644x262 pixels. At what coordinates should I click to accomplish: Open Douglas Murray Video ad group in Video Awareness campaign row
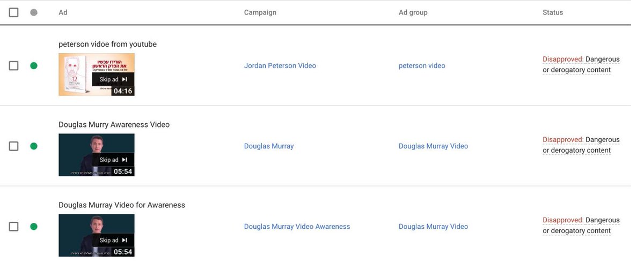coord(433,227)
